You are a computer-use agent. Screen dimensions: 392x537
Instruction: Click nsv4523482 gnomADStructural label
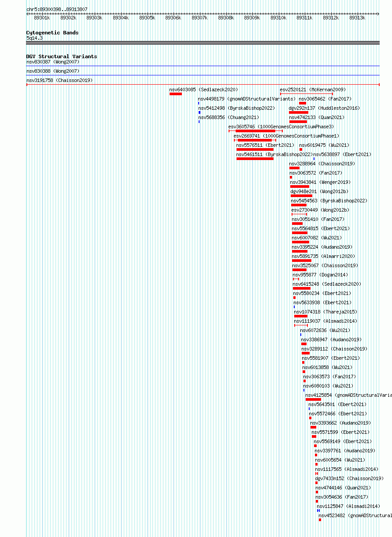click(355, 515)
